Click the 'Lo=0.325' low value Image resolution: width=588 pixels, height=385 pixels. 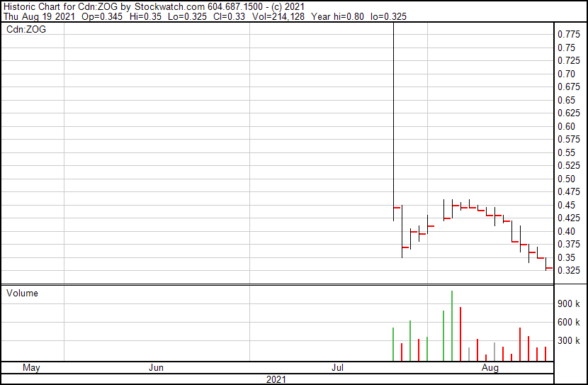pos(187,16)
